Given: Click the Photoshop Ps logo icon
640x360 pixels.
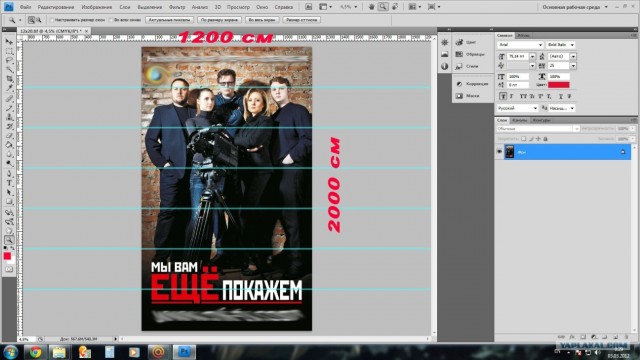Looking at the screenshot, I should (x=8, y=7).
